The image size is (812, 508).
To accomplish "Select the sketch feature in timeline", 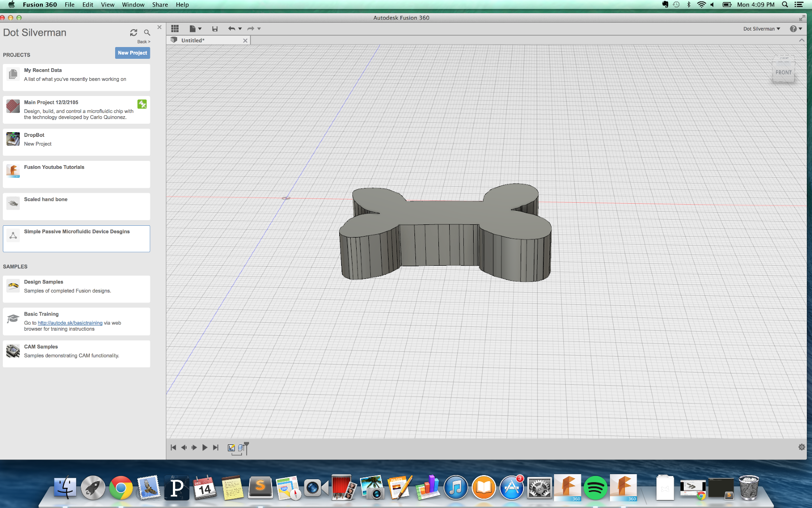I will (x=231, y=448).
